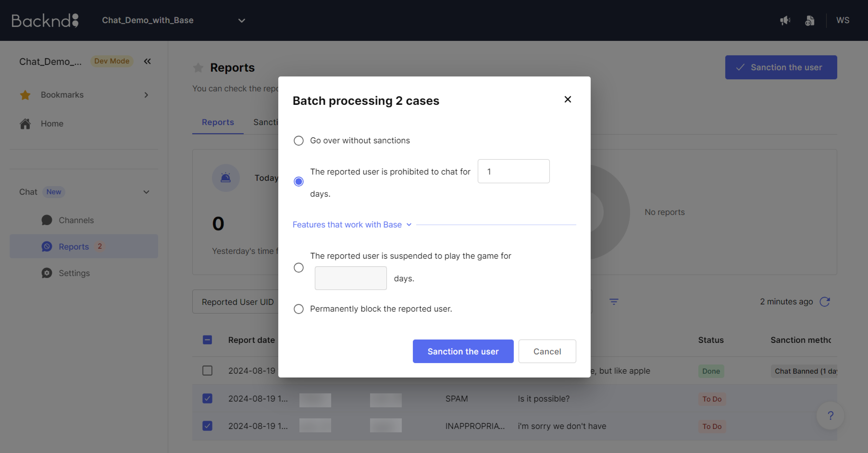The height and width of the screenshot is (453, 868).
Task: Click the To Do badge in INAPPROPRIA... row
Action: (712, 426)
